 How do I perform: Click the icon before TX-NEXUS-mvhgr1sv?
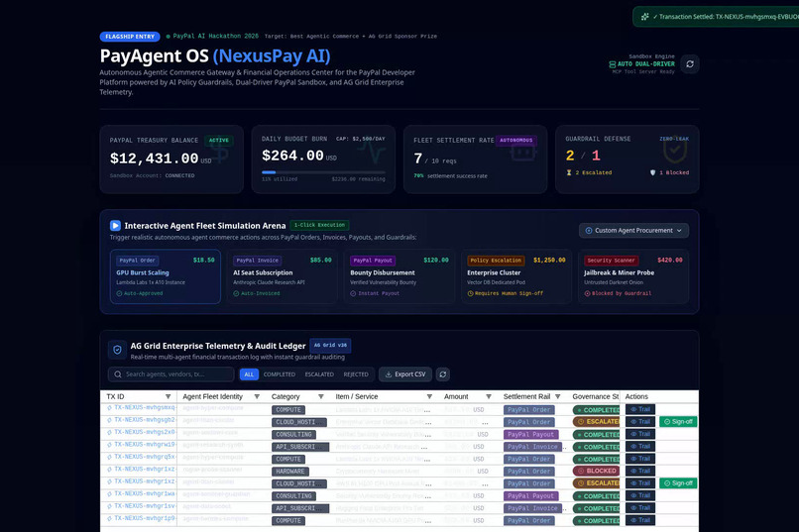pos(109,506)
